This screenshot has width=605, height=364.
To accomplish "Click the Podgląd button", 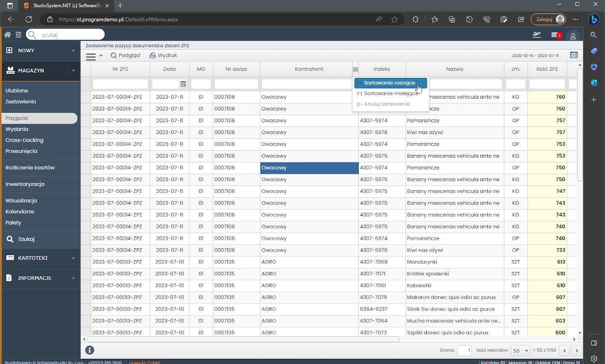I will pos(125,56).
